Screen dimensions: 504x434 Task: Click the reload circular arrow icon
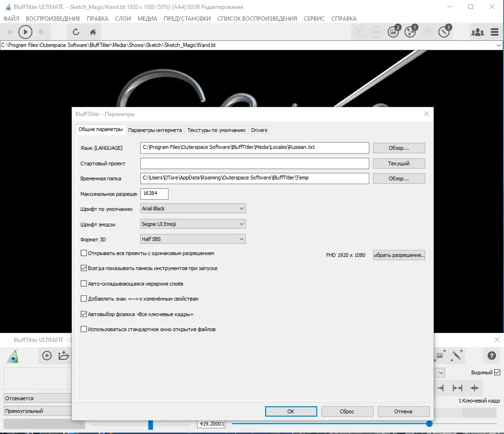(x=76, y=32)
